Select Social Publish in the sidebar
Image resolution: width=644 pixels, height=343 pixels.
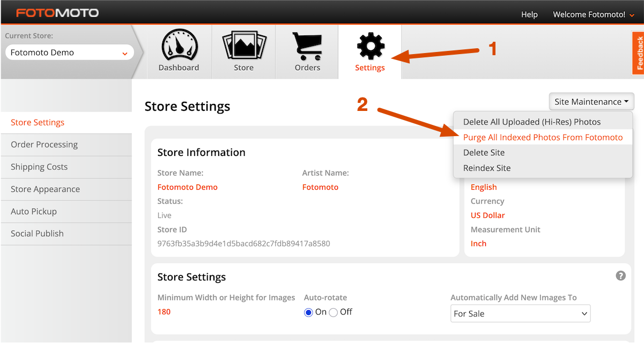pyautogui.click(x=66, y=234)
